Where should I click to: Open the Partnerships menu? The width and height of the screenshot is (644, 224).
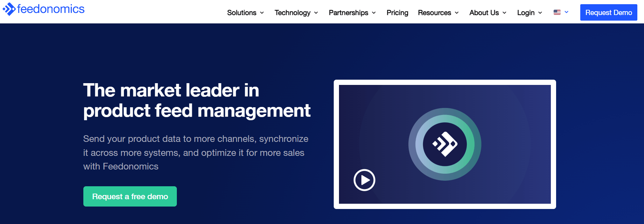348,13
